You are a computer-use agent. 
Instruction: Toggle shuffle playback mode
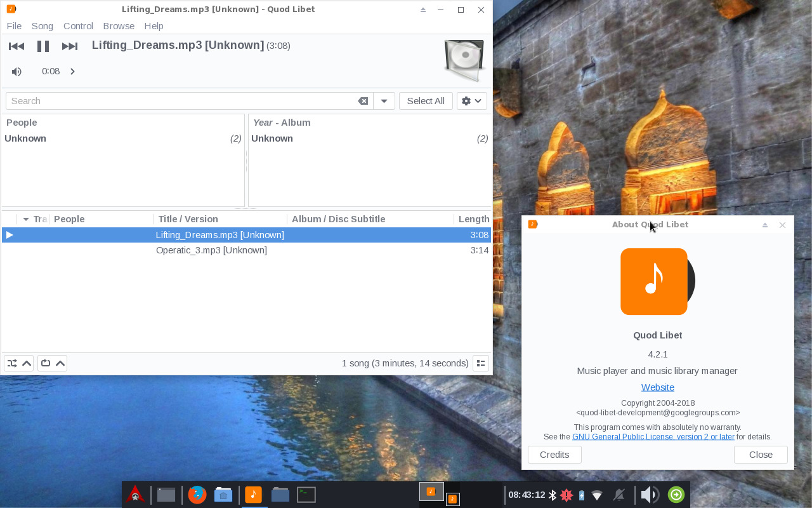(12, 363)
